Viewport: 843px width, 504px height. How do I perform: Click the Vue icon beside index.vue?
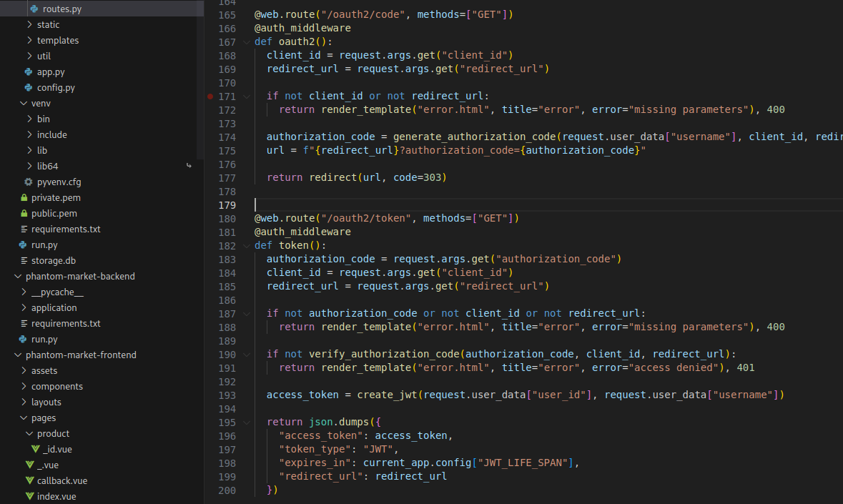click(x=30, y=496)
